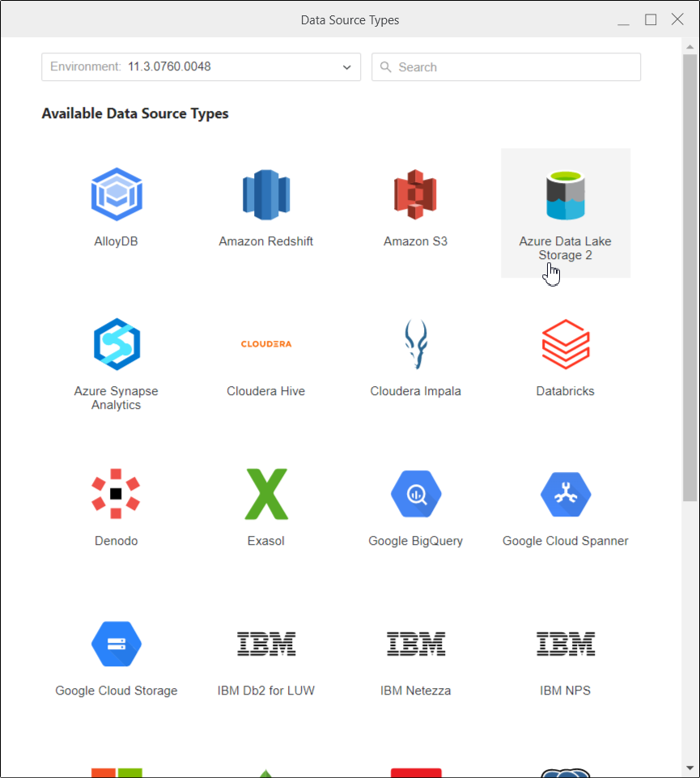Maximize the Data Source Types window
The height and width of the screenshot is (778, 700).
(651, 19)
